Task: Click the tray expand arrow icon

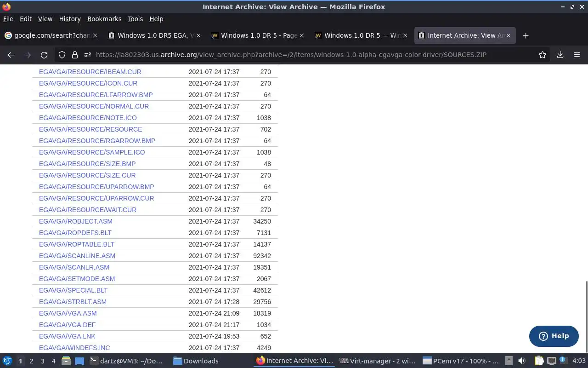Action: click(509, 361)
